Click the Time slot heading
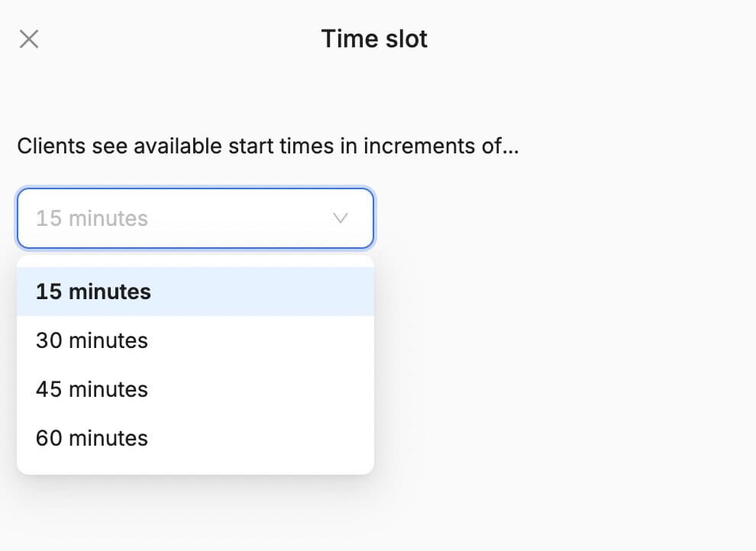 374,39
